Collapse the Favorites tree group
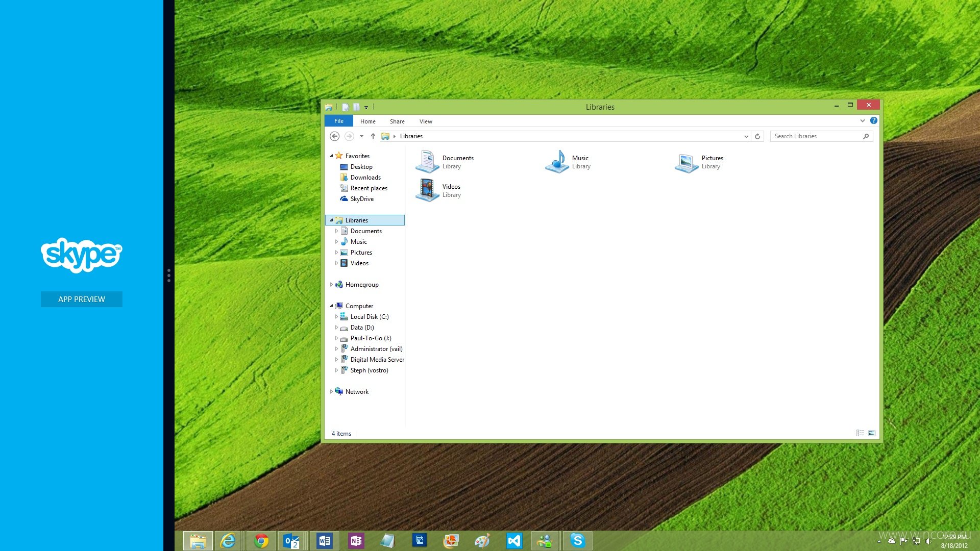Image resolution: width=980 pixels, height=551 pixels. coord(331,156)
